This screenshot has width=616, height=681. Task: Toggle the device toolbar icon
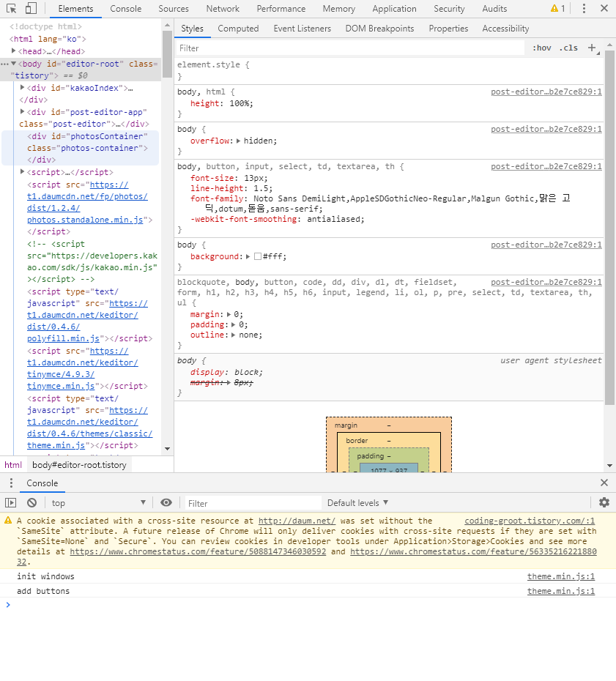[x=31, y=8]
